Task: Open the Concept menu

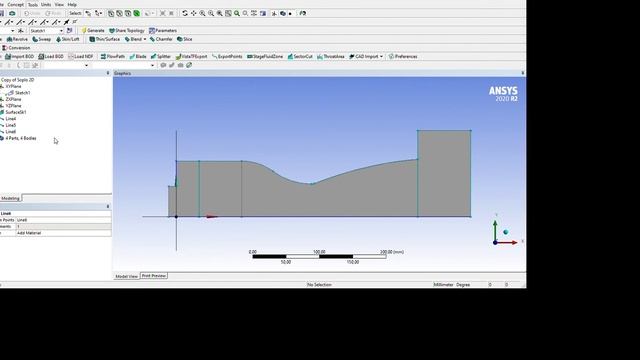Action: (x=16, y=4)
